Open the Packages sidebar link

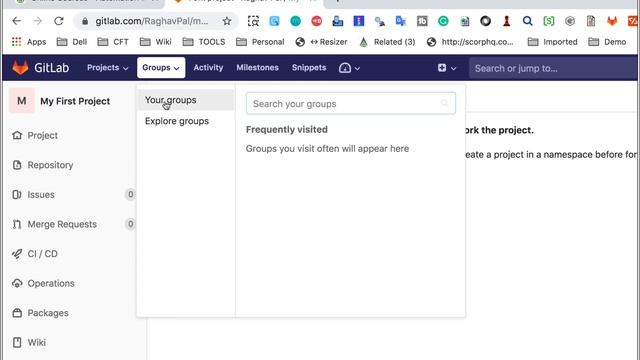[x=48, y=313]
